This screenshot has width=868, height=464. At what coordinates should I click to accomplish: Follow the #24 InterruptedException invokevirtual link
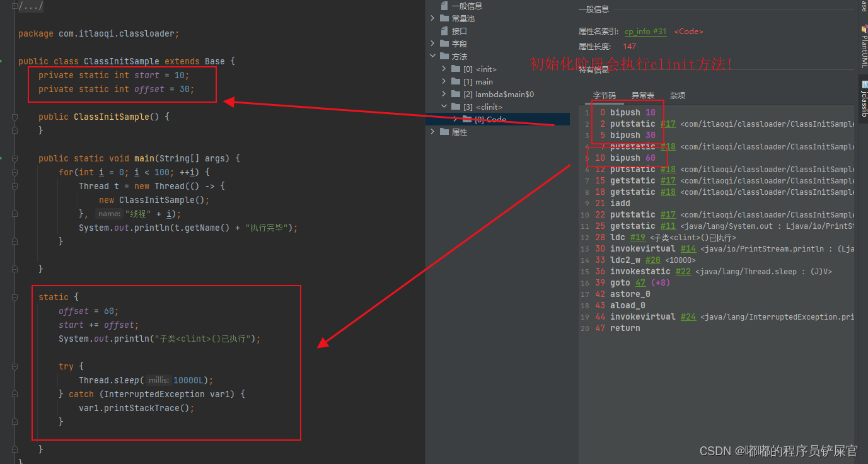click(x=688, y=317)
